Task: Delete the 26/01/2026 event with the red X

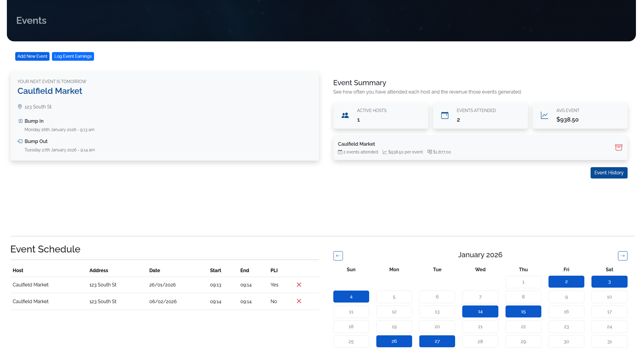Action: pos(299,284)
